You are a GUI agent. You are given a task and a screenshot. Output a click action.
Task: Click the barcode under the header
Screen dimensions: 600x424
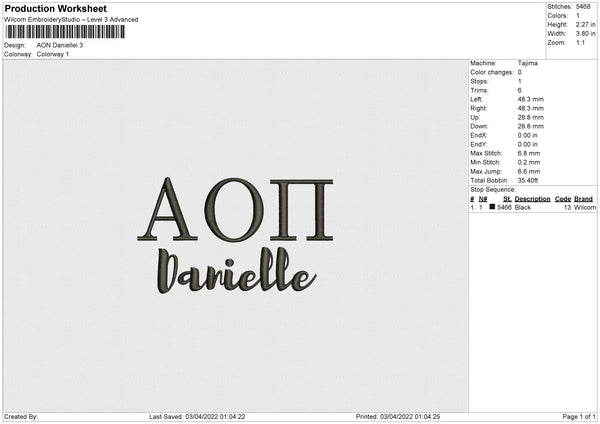[x=65, y=32]
